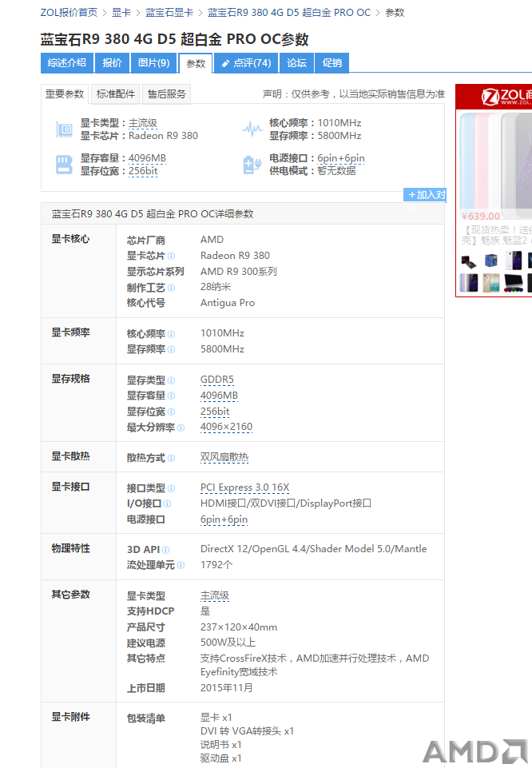The image size is (532, 768).
Task: Click the 4096×2160 resolution link
Action: tap(227, 427)
